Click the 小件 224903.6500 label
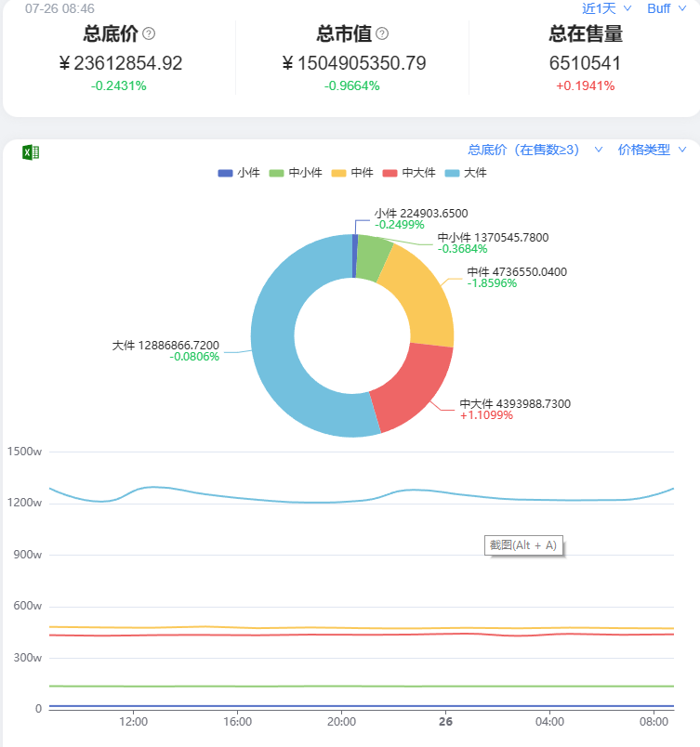Viewport: 700px width, 747px height. click(421, 214)
